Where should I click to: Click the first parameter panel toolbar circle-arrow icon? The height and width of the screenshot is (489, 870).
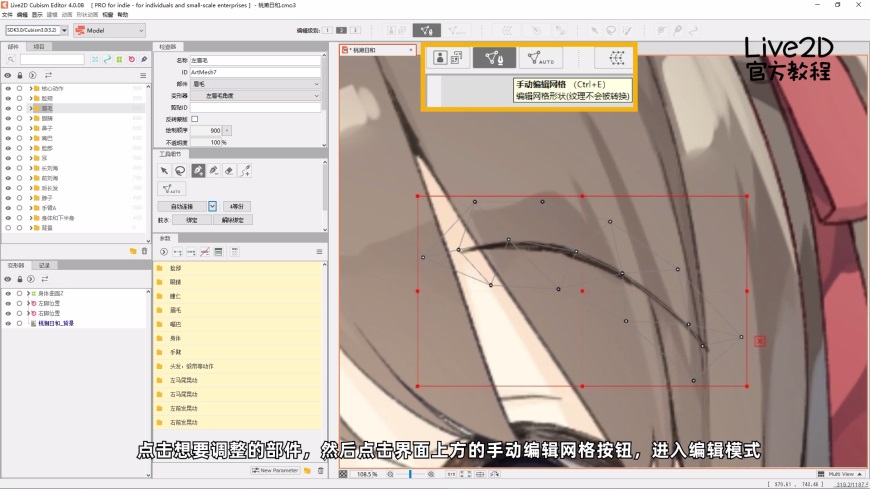(164, 252)
